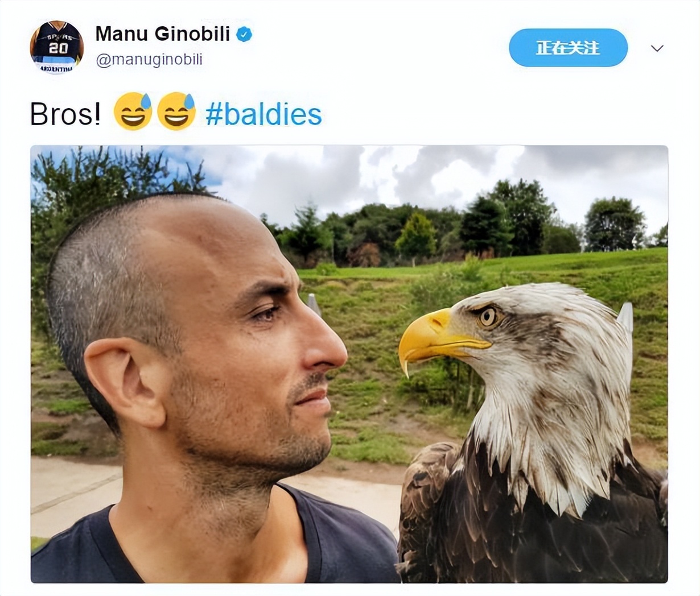Open the @manuginobili handle link
The width and height of the screenshot is (700, 596).
pos(149,60)
